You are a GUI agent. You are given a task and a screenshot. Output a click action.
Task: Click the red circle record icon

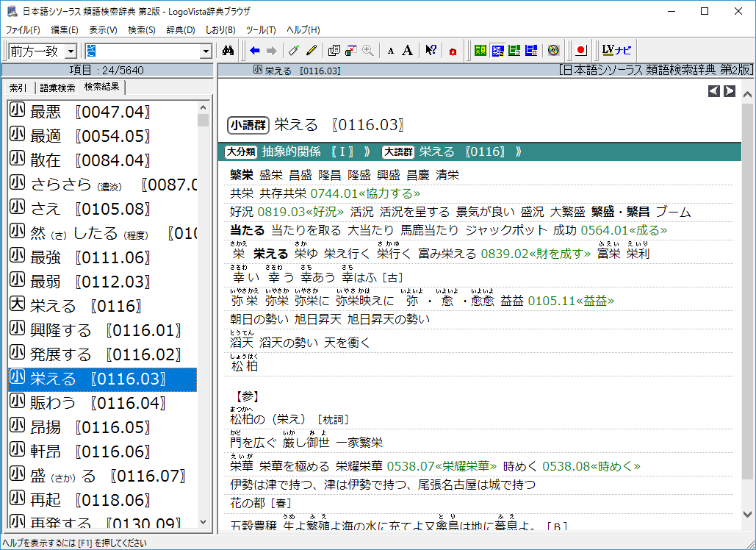[x=581, y=50]
